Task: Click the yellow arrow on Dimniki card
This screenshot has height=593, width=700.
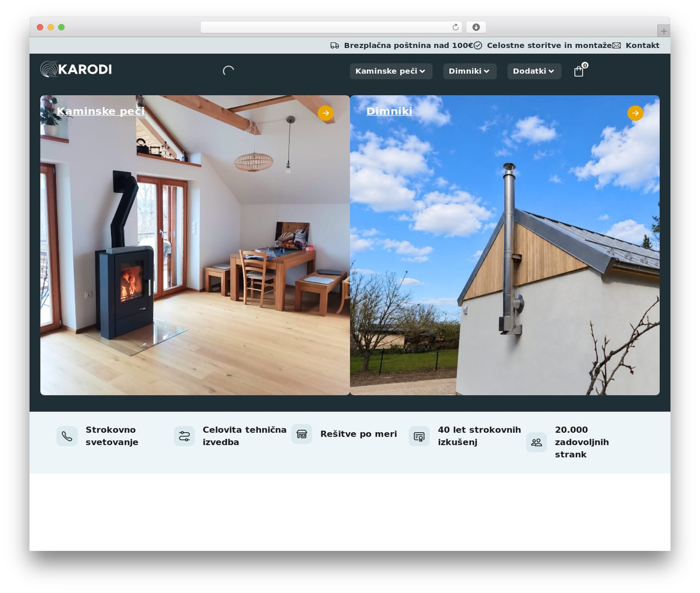Action: [x=635, y=113]
